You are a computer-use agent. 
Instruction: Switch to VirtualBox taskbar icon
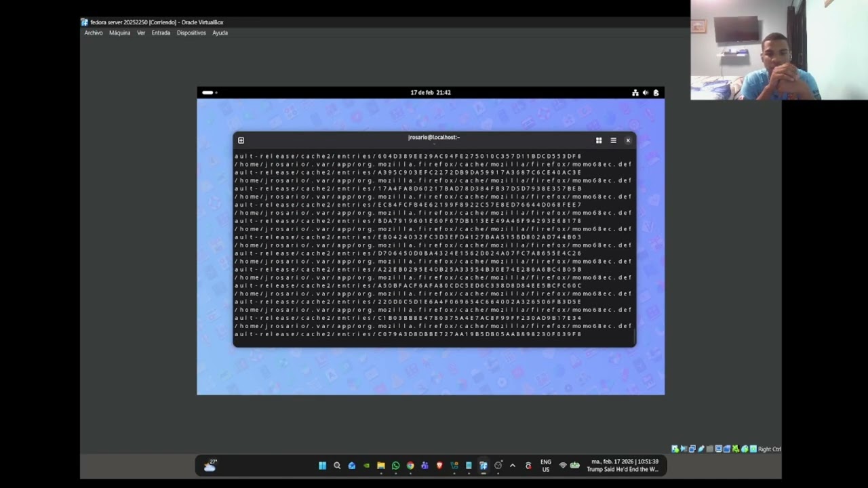click(x=484, y=466)
